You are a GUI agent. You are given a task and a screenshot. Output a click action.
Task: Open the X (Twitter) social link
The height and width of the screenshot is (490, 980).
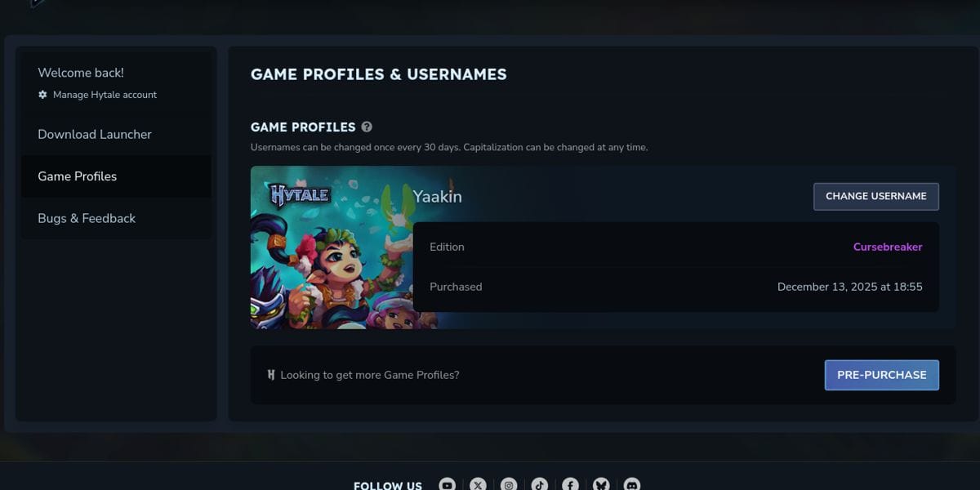[x=478, y=485]
